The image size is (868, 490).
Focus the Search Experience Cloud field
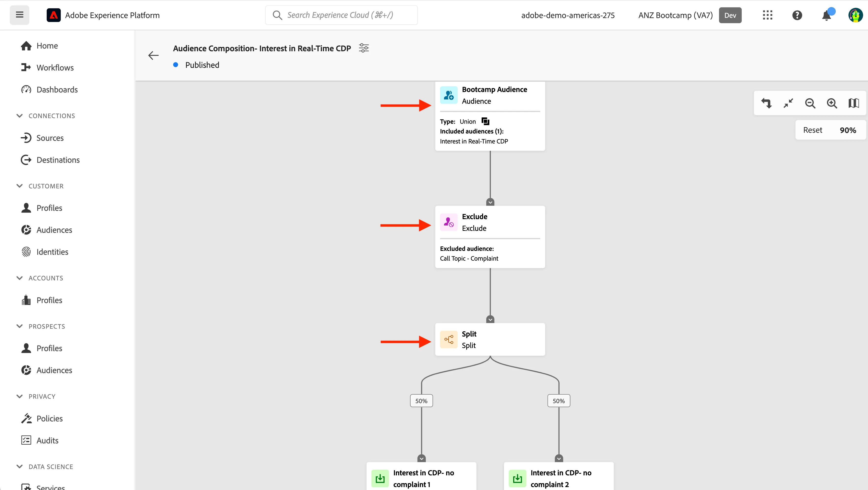tap(341, 15)
